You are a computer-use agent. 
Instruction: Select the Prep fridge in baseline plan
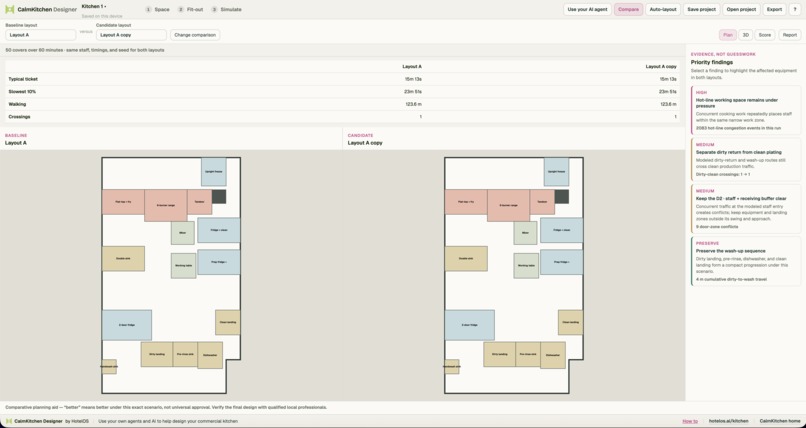tap(219, 262)
